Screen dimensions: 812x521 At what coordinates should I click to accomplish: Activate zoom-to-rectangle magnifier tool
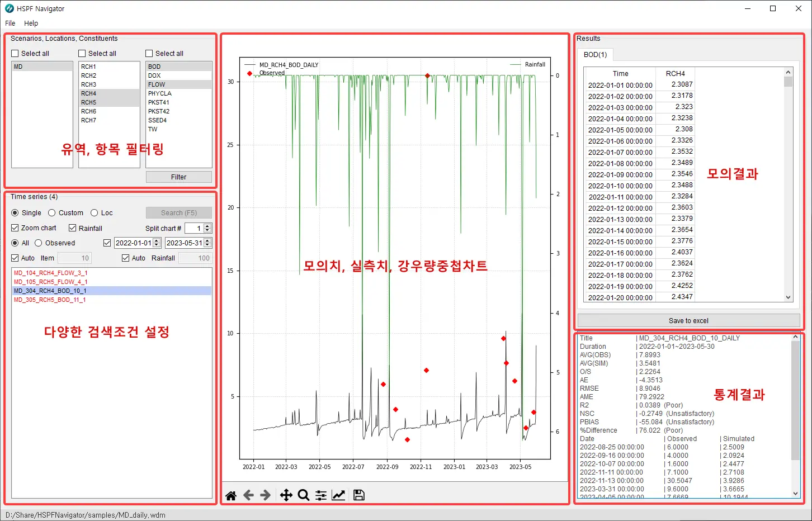(304, 495)
